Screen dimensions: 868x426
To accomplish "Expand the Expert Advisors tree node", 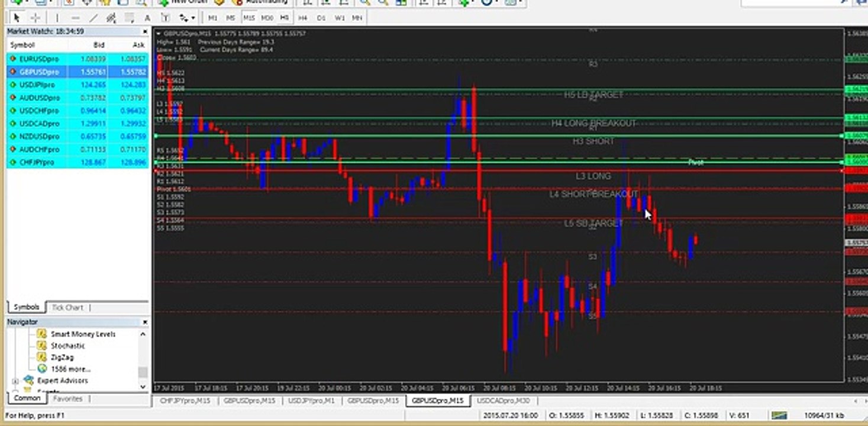I will coord(15,381).
